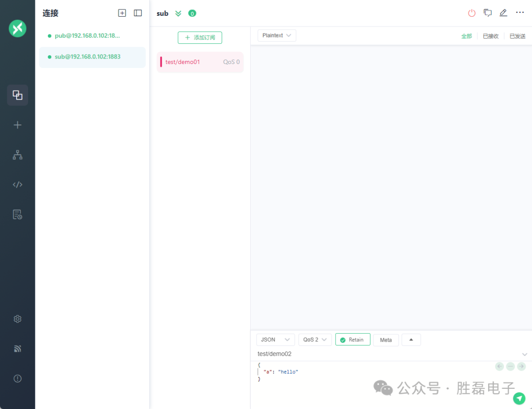
Task: Open the Log sidebar icon
Action: [17, 214]
